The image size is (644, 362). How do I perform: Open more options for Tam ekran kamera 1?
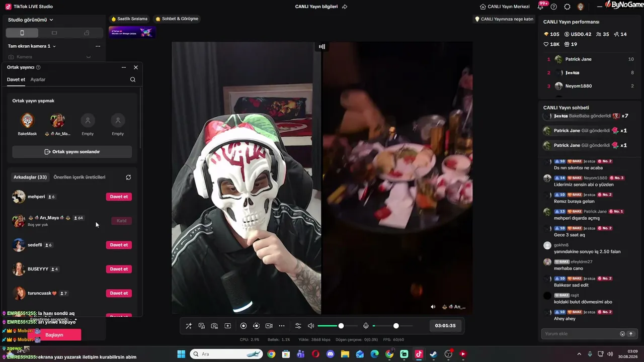click(98, 46)
